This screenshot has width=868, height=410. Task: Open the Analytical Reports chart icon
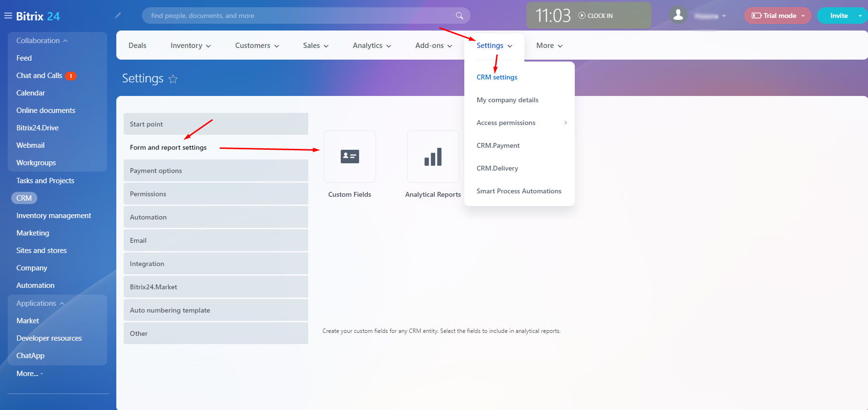point(433,157)
